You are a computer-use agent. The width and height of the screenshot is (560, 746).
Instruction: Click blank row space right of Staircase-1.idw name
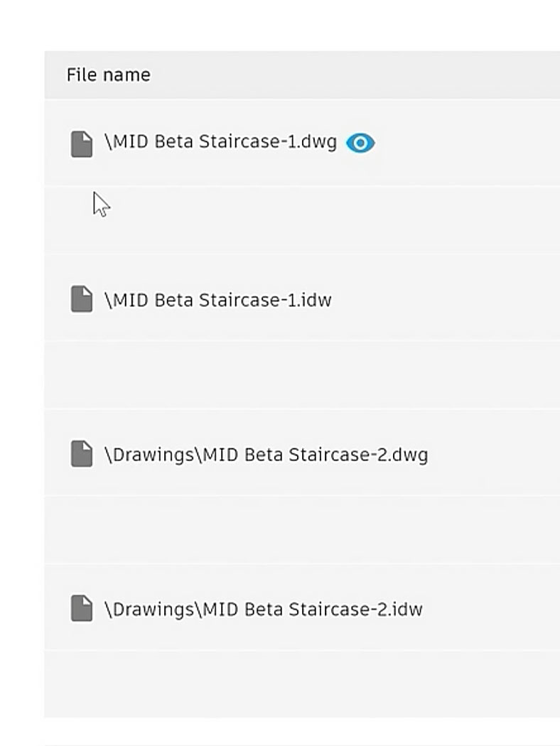(x=448, y=300)
